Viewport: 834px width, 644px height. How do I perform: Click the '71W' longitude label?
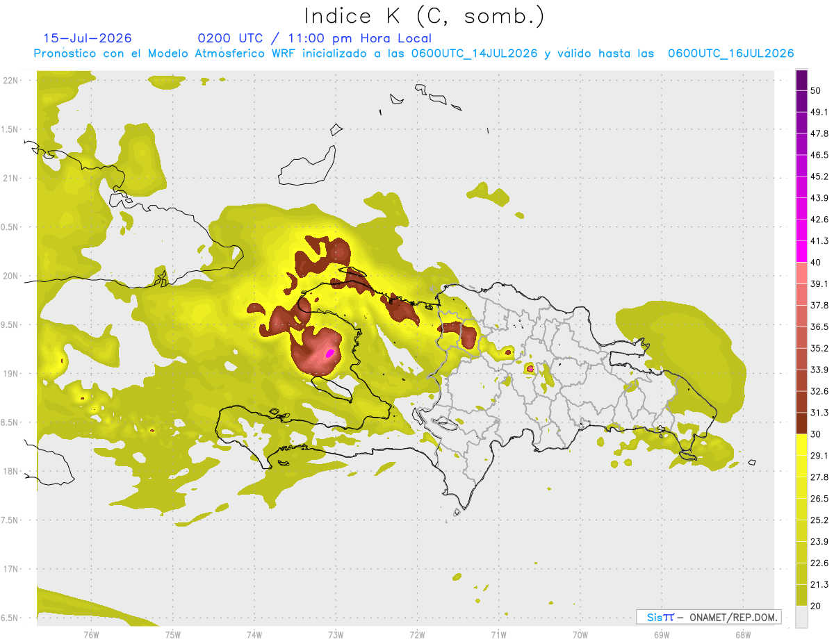498,635
